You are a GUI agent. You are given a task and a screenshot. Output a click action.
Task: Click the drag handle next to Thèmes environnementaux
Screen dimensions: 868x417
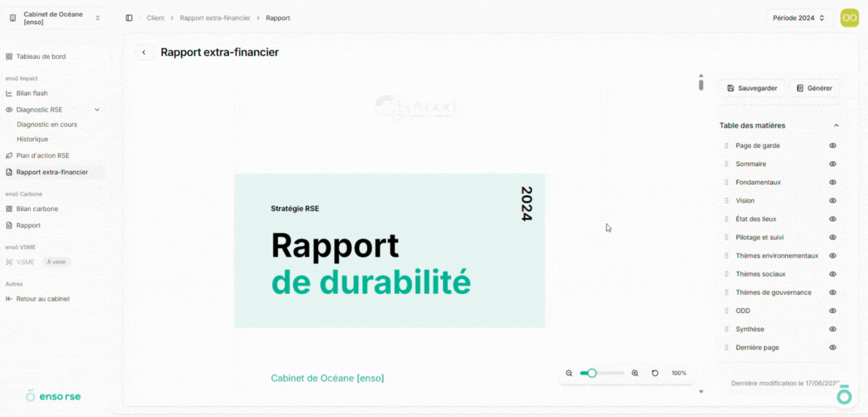coord(727,256)
